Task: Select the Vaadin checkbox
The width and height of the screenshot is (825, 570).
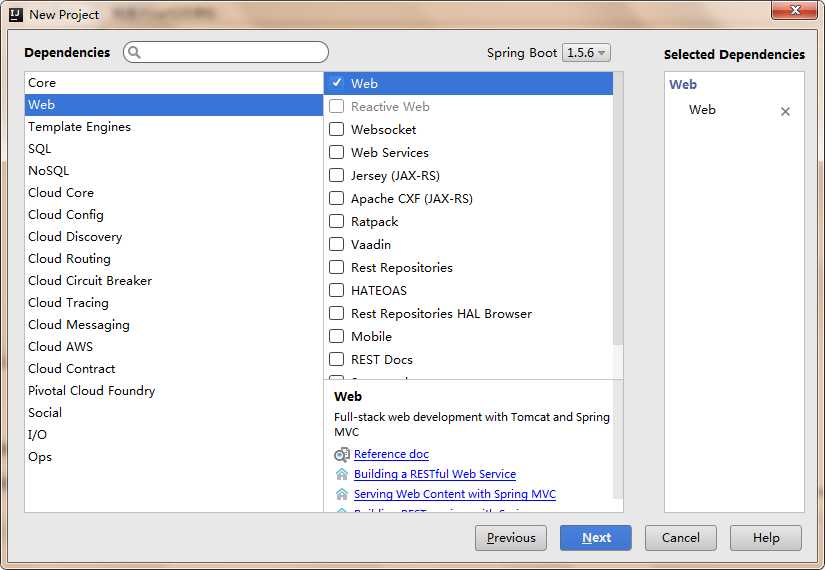Action: [x=337, y=244]
